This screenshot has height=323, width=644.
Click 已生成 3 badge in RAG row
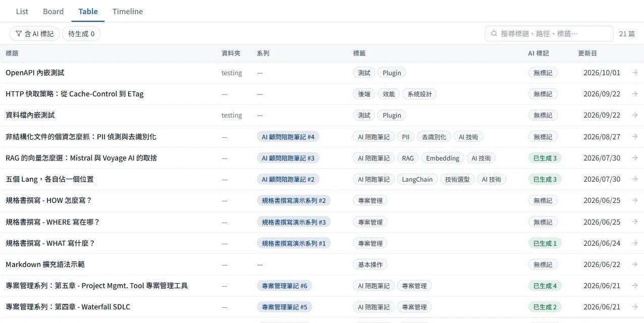[x=545, y=158]
